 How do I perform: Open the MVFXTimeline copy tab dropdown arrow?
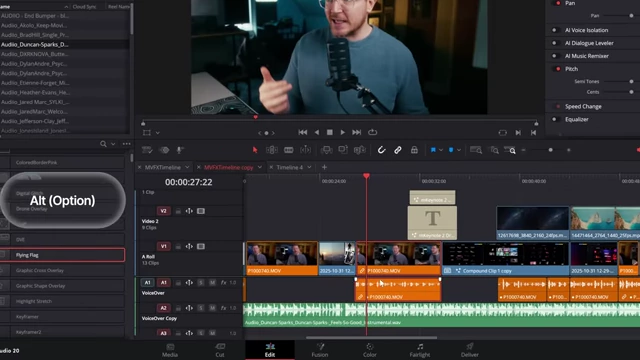click(260, 167)
